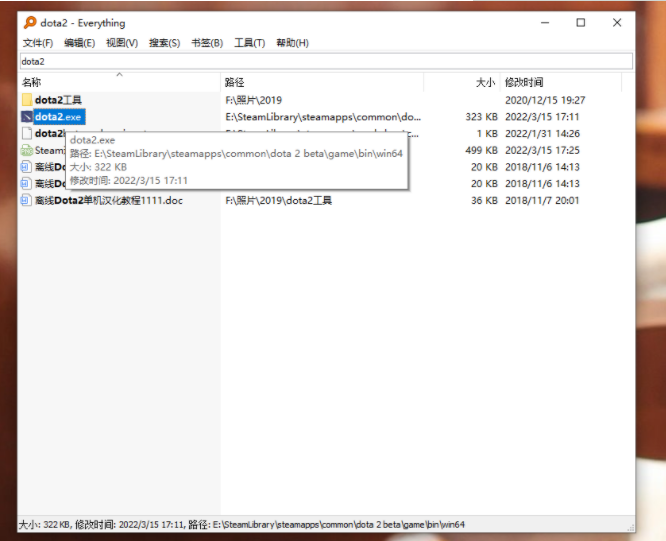Image resolution: width=666 pixels, height=541 pixels.
Task: Click the blank file icon of dota2 third row
Action: click(x=27, y=133)
